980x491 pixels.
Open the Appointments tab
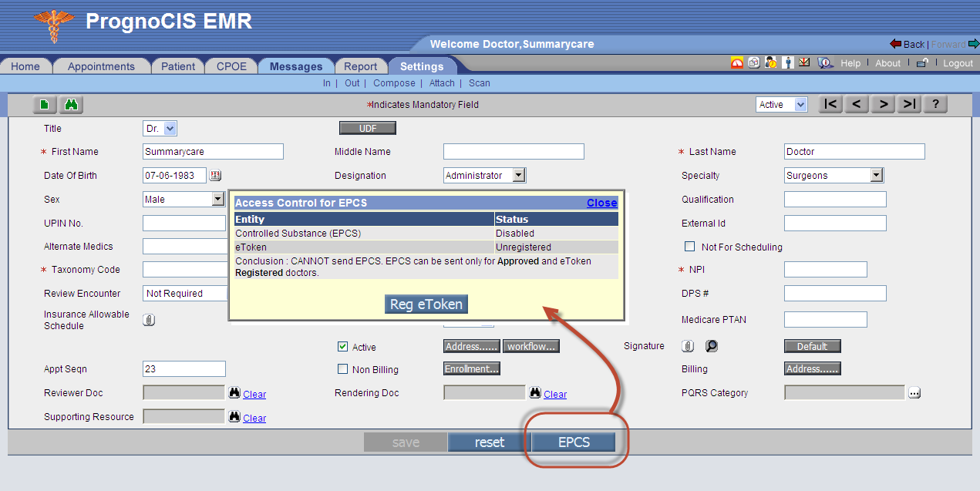(101, 66)
